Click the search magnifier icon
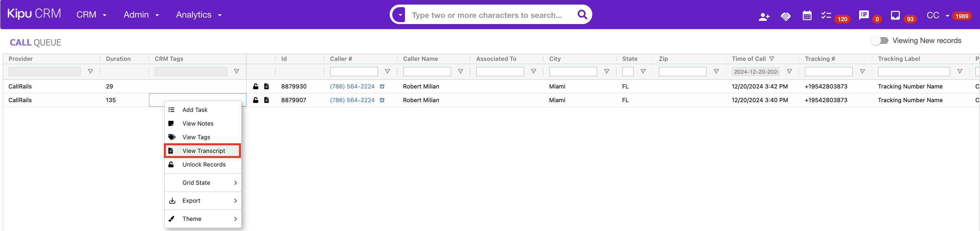 582,15
